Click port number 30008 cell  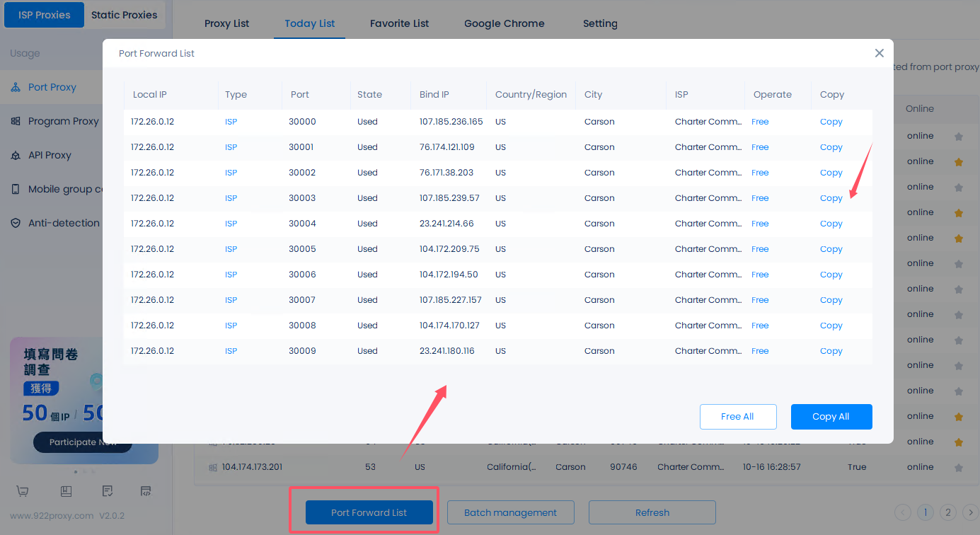coord(302,326)
